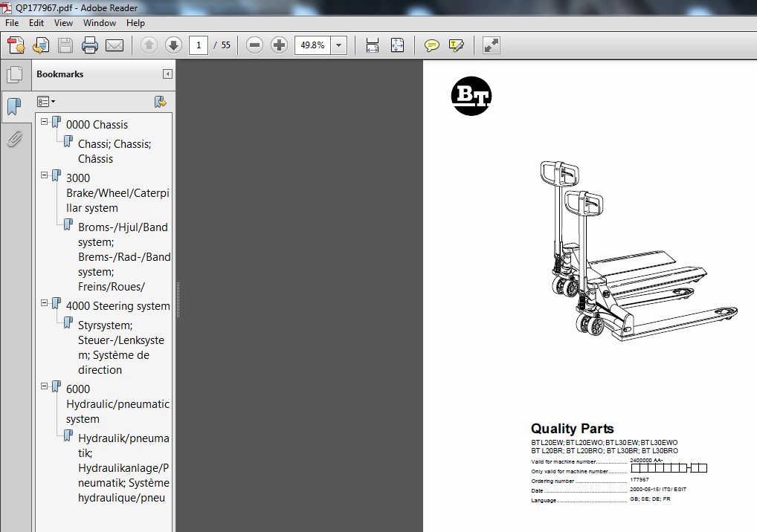The height and width of the screenshot is (532, 757).
Task: Switch to Read Mode fullscreen icon
Action: 492,45
